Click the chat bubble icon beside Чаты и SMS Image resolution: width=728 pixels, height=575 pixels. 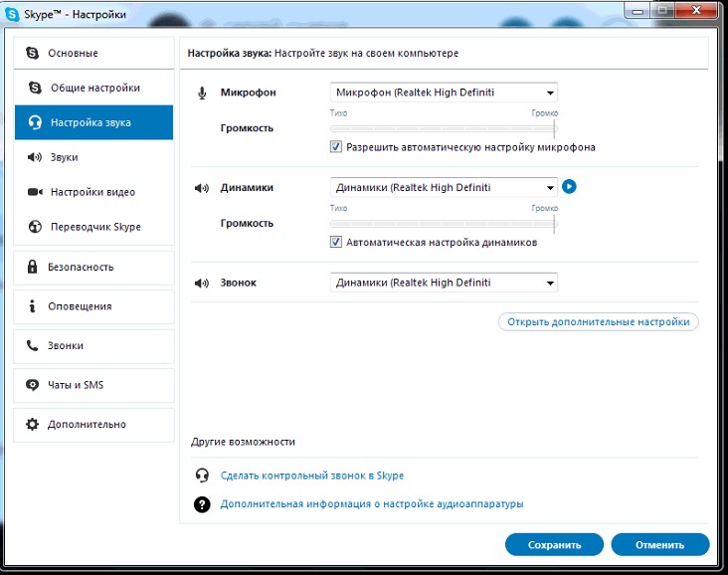pos(32,385)
